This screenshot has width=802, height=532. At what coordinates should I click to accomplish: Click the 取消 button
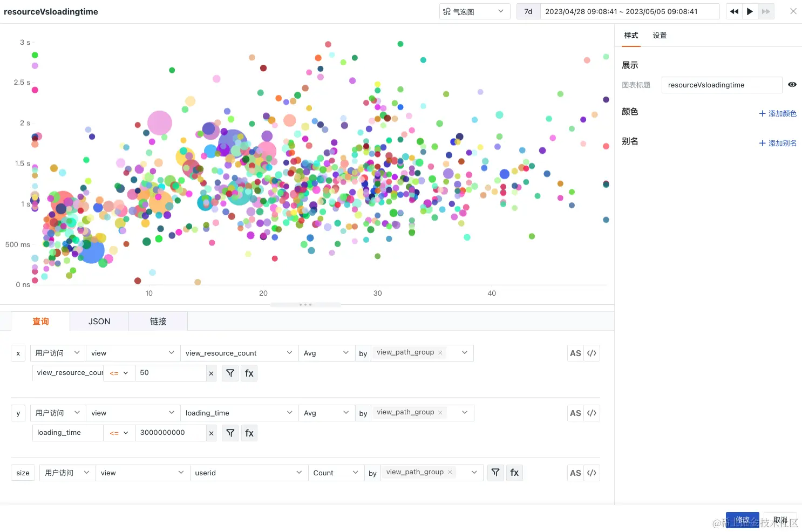(780, 520)
